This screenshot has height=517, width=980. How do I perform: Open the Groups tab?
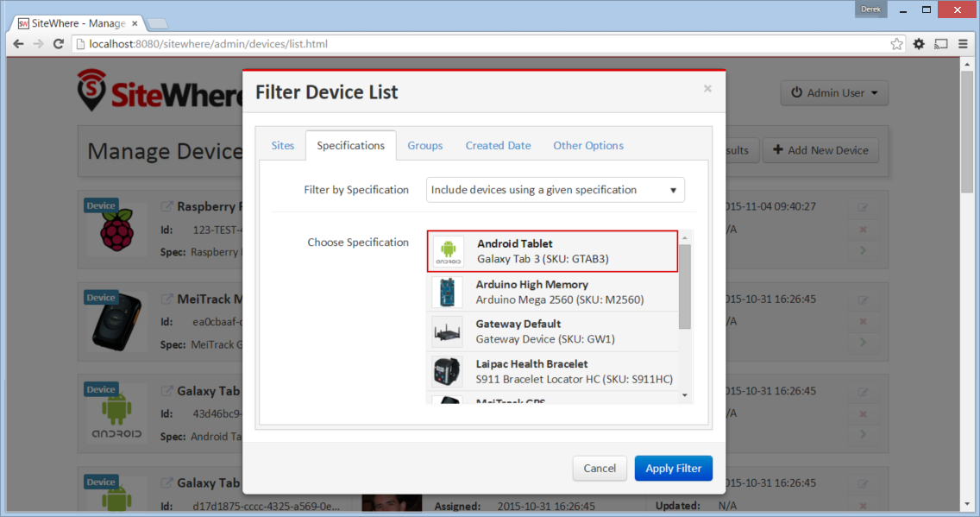click(x=425, y=146)
